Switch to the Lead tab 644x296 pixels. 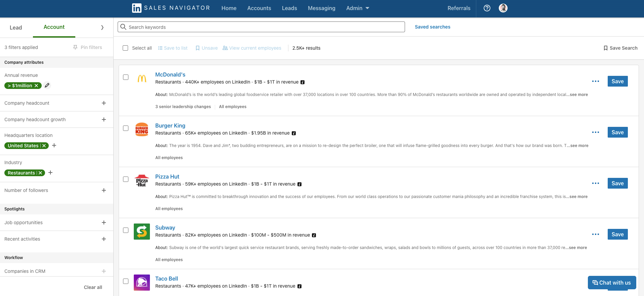click(16, 28)
